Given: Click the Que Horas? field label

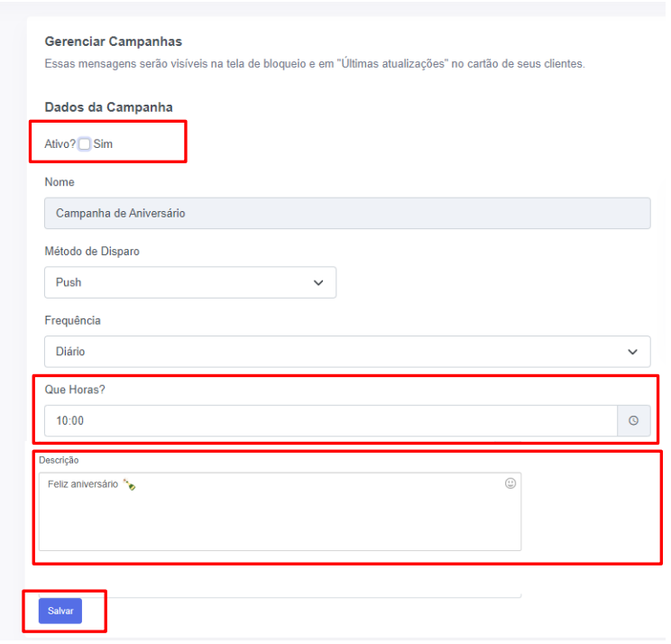Looking at the screenshot, I should 75,389.
